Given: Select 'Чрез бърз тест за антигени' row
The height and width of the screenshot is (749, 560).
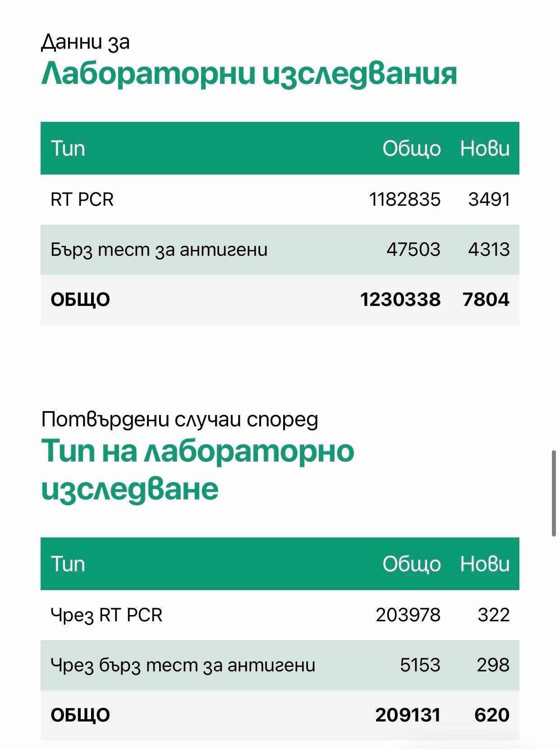Looking at the screenshot, I should (280, 665).
